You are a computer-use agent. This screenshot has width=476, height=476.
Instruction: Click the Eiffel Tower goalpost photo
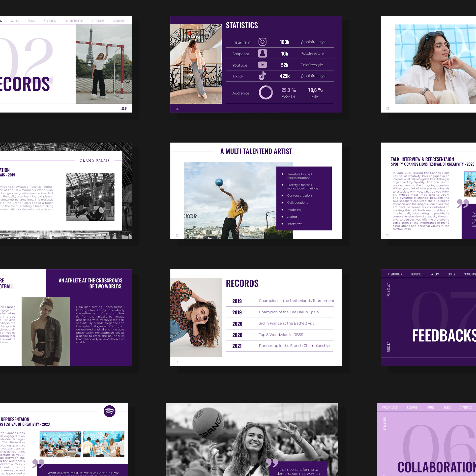click(x=103, y=64)
